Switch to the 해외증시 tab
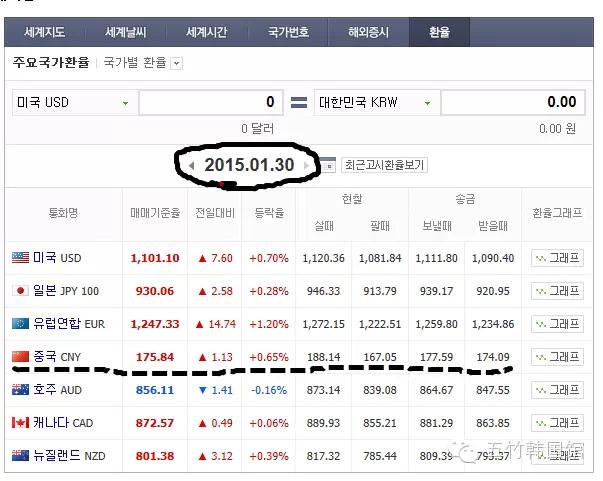This screenshot has width=603, height=481. 369,32
